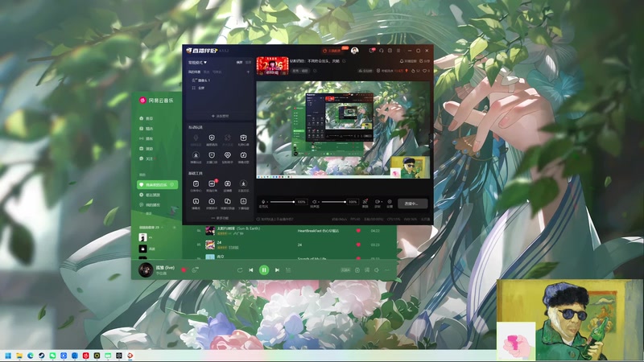Click the 录制 record icon
The width and height of the screenshot is (644, 362).
(377, 202)
